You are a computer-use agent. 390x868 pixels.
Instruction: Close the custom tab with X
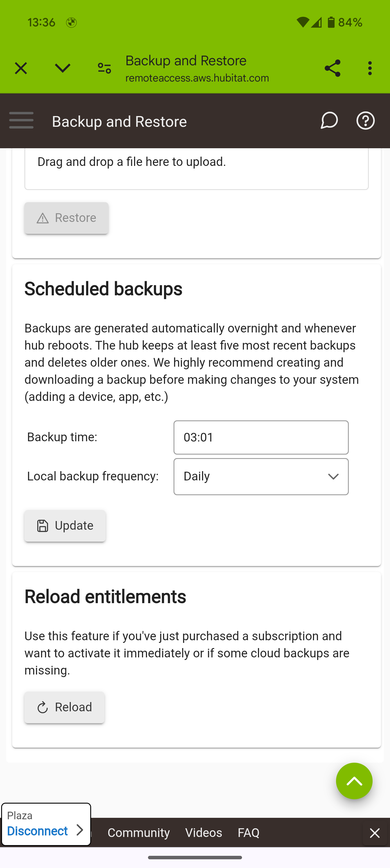[21, 68]
